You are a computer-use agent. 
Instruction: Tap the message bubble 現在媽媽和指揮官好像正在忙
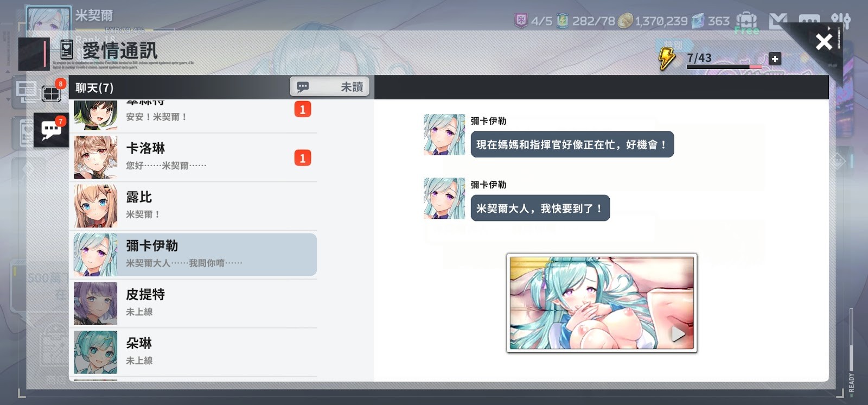[x=572, y=144]
